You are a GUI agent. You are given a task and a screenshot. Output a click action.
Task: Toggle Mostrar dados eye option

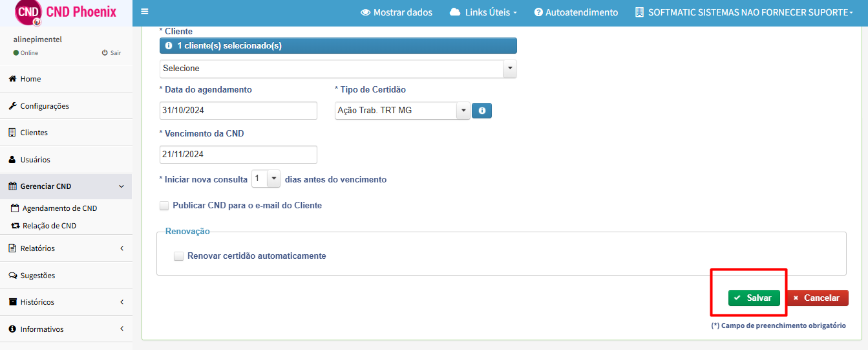(396, 12)
